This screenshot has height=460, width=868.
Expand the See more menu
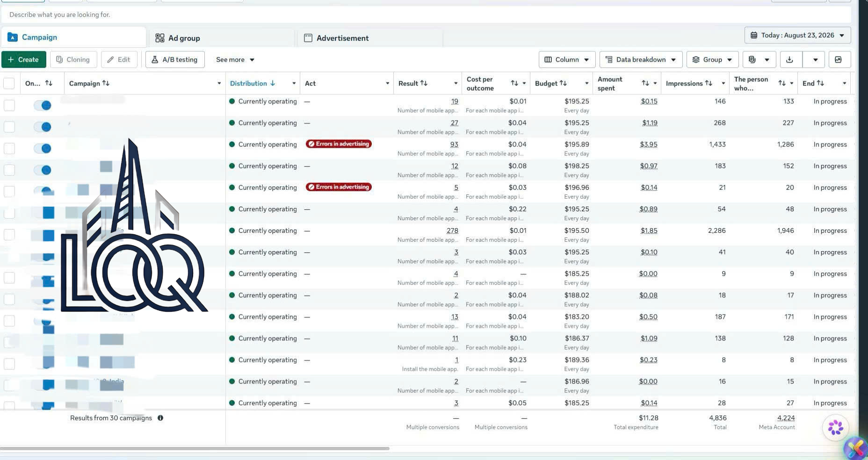coord(235,59)
